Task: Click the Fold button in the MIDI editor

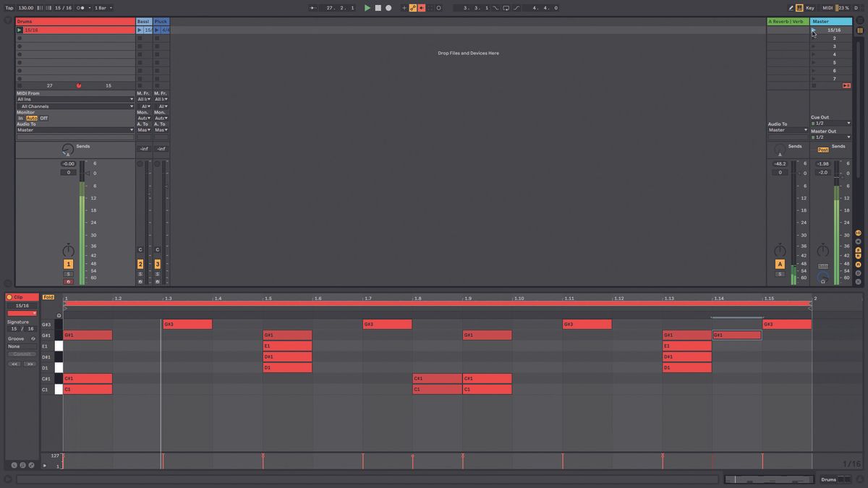Action: click(x=48, y=296)
